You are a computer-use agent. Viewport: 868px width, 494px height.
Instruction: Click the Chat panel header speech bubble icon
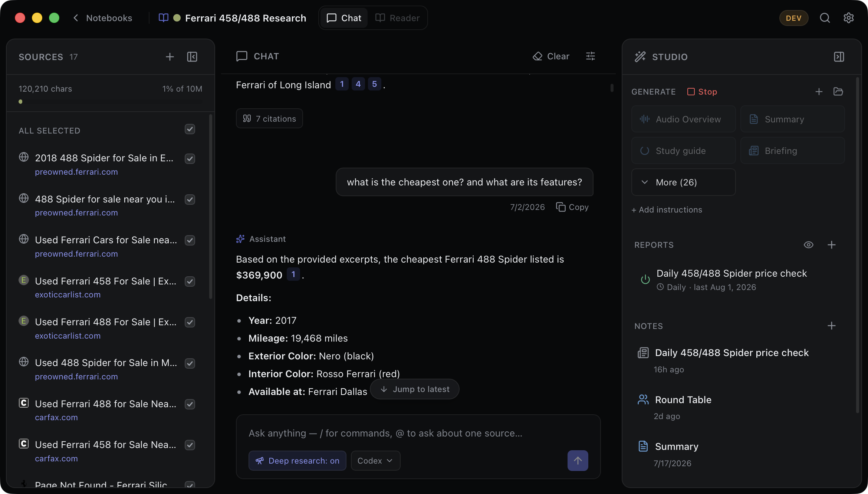point(242,56)
